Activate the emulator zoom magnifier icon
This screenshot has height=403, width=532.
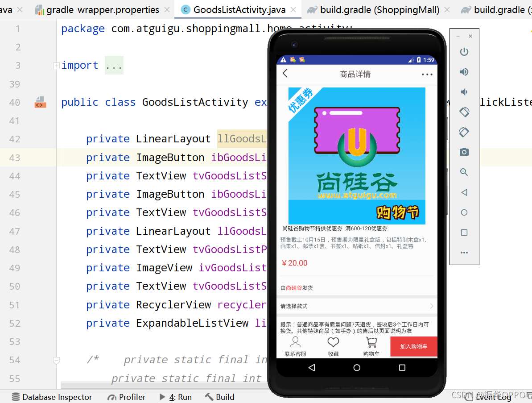pos(464,172)
